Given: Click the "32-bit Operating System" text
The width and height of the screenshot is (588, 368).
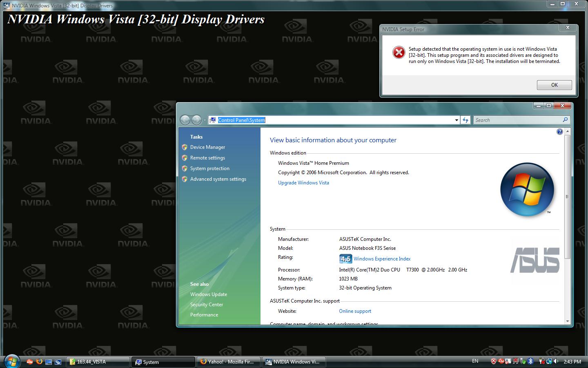Looking at the screenshot, I should 365,288.
